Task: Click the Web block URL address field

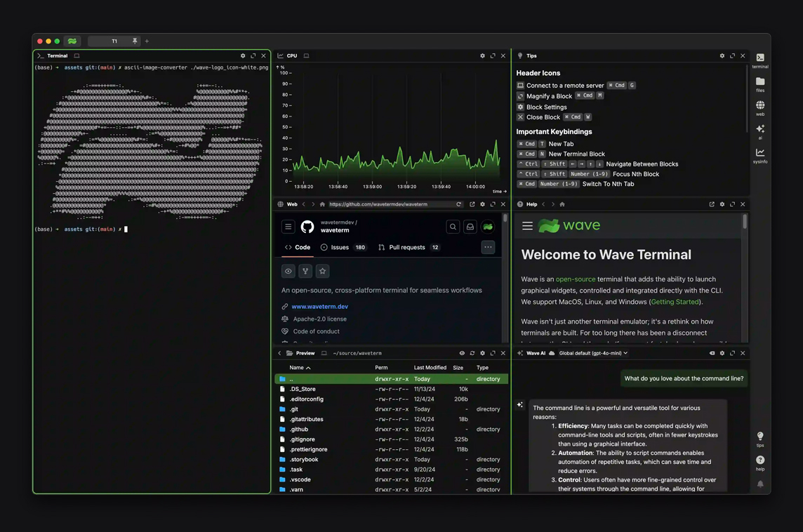Action: (x=391, y=204)
